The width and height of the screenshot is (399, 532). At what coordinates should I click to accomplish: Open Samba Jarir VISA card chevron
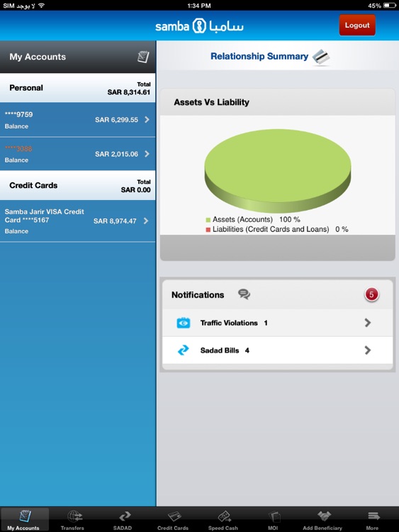(x=146, y=221)
